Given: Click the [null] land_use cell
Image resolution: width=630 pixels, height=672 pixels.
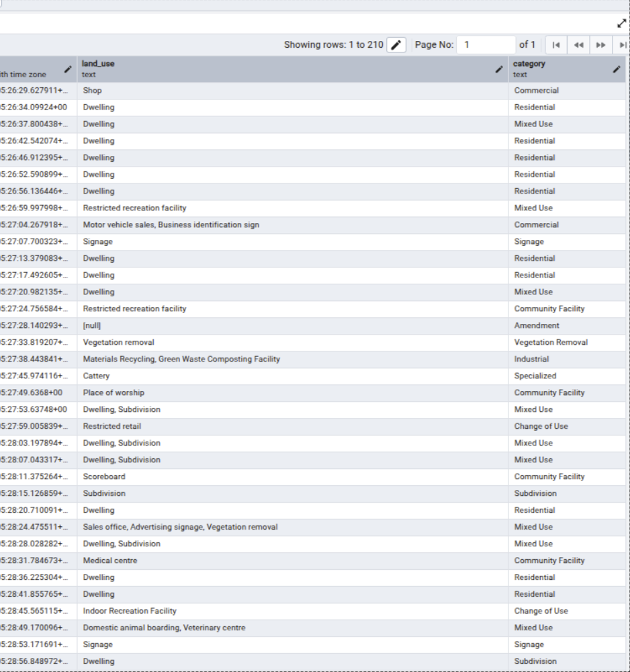Looking at the screenshot, I should (x=92, y=326).
